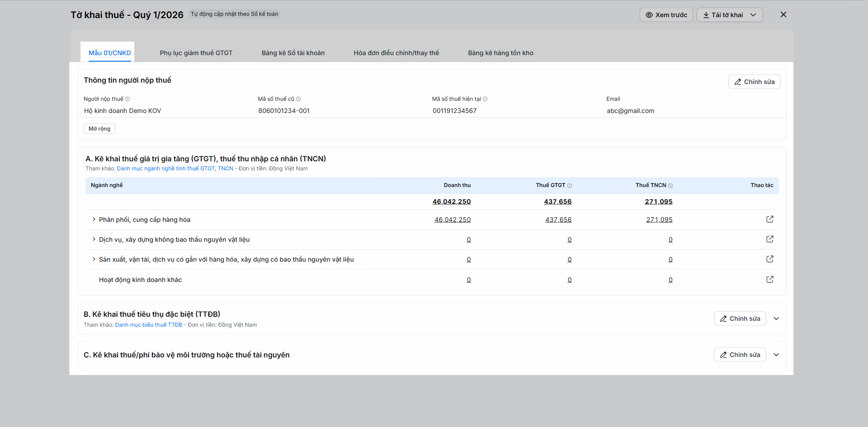Expand section C thuế bảo vệ môi trường
The image size is (868, 427).
pos(776,355)
